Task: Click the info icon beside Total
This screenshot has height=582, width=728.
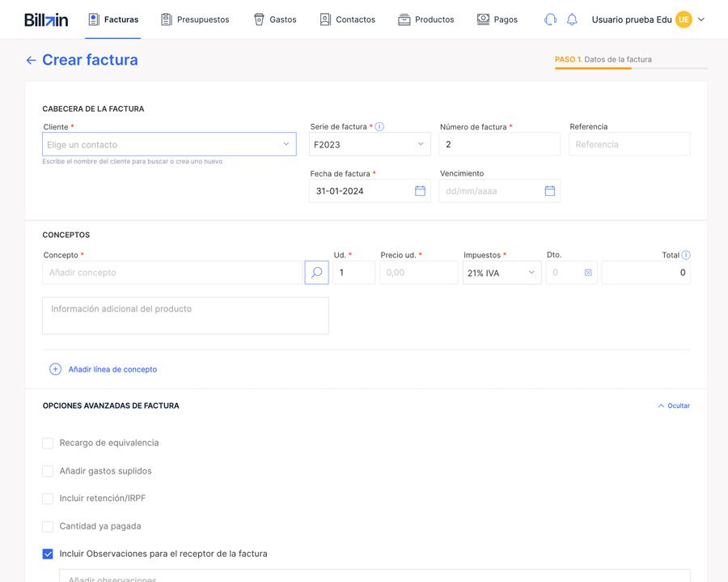Action: tap(686, 255)
